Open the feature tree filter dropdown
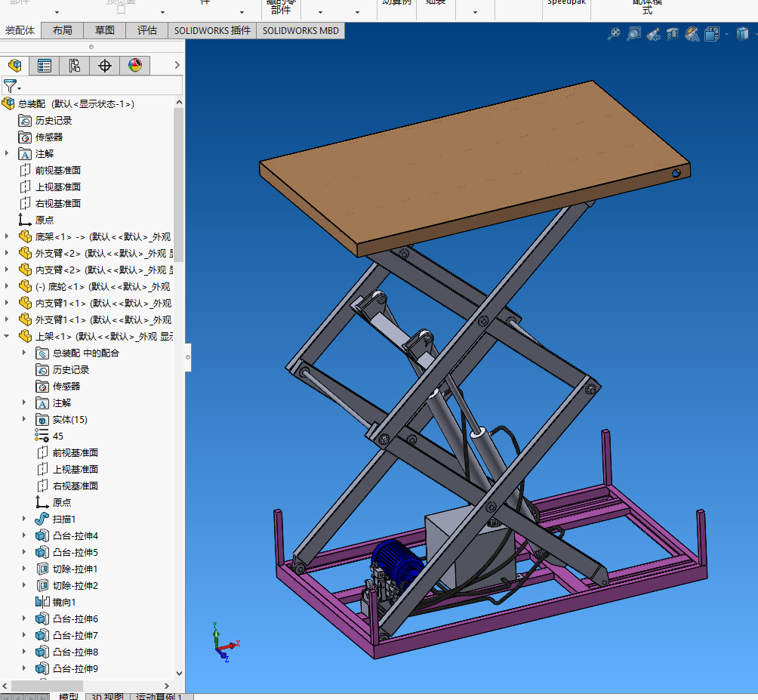The image size is (758, 700). (20, 88)
